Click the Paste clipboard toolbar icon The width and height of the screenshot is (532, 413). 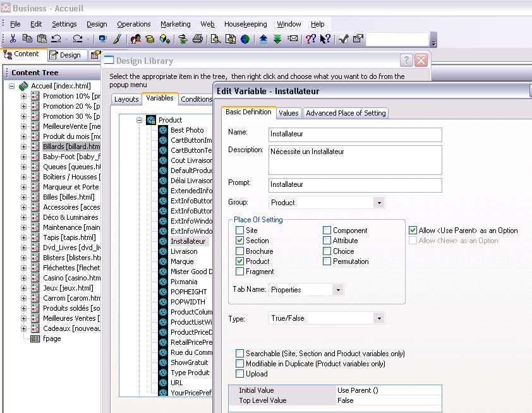[42, 39]
